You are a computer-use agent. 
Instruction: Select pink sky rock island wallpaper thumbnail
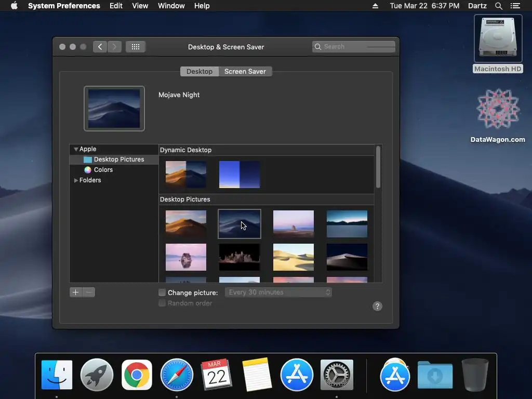click(294, 223)
